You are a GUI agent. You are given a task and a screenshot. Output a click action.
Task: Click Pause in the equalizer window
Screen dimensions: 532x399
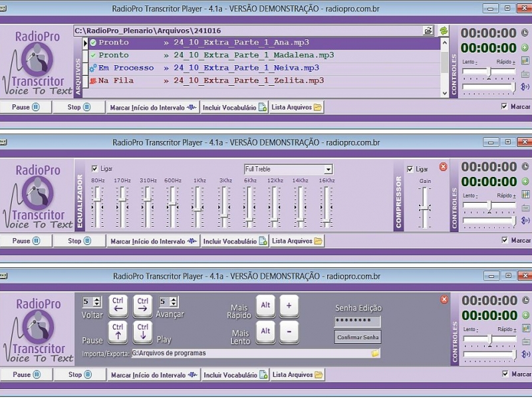26,241
